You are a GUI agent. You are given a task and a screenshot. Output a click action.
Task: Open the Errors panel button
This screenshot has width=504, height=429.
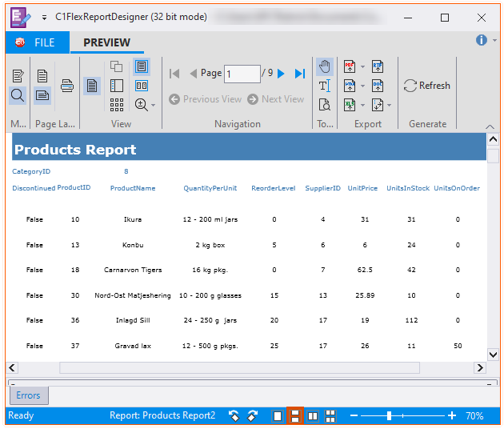[28, 395]
